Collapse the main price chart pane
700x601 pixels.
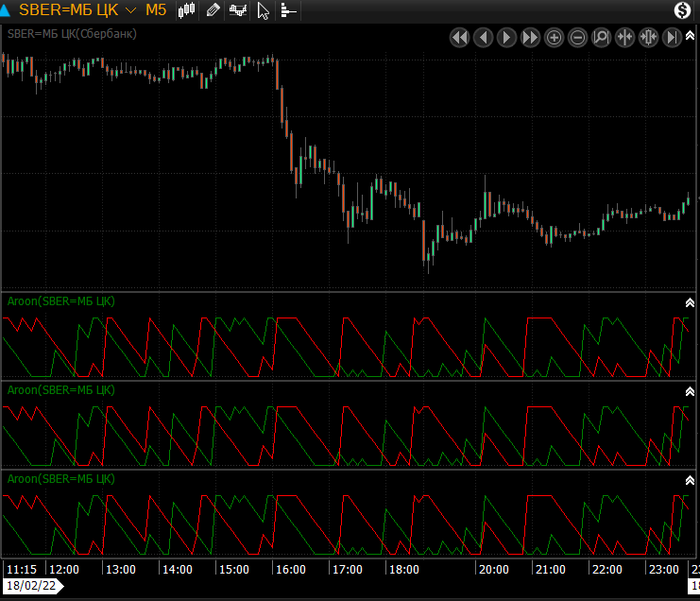[x=690, y=35]
